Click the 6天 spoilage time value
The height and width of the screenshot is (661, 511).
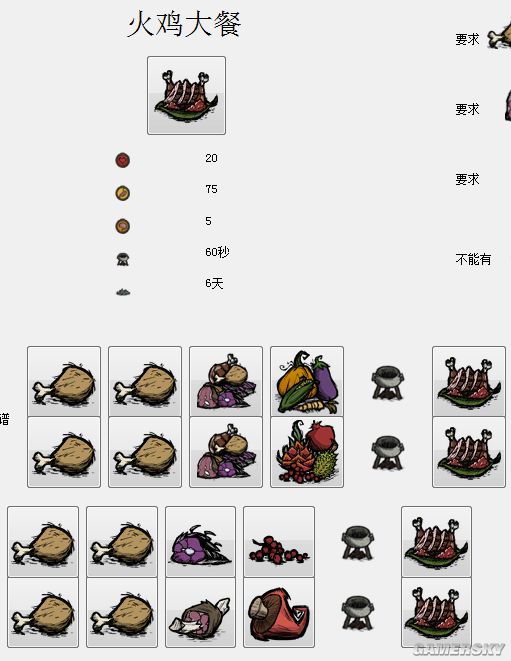click(214, 283)
